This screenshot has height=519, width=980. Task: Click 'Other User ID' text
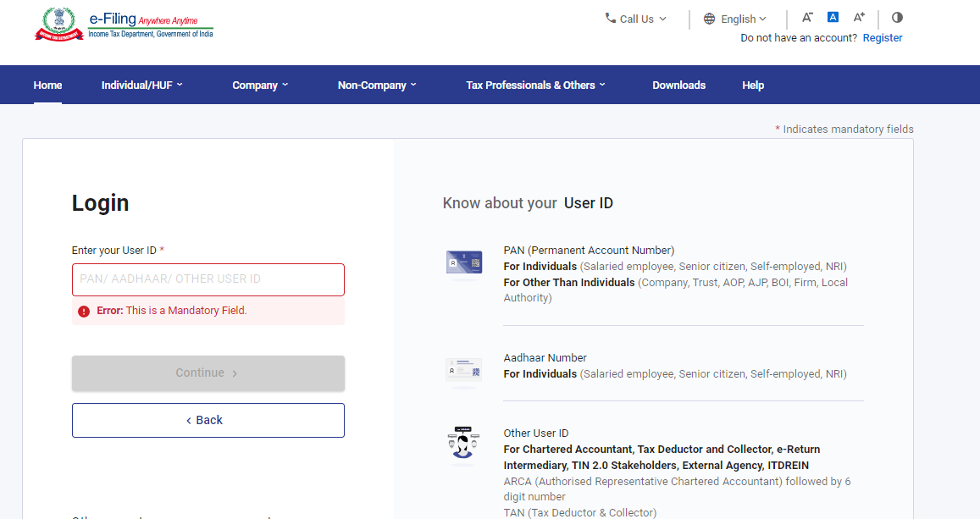[536, 433]
